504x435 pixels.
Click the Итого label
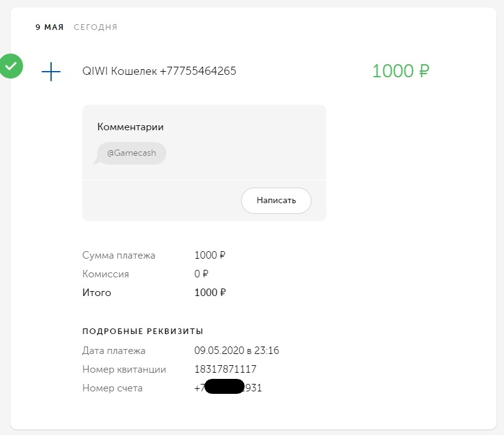[x=97, y=292]
